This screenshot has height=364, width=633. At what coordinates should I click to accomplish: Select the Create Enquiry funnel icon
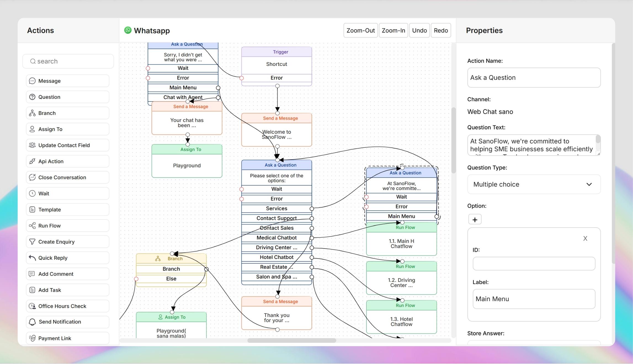click(x=32, y=242)
